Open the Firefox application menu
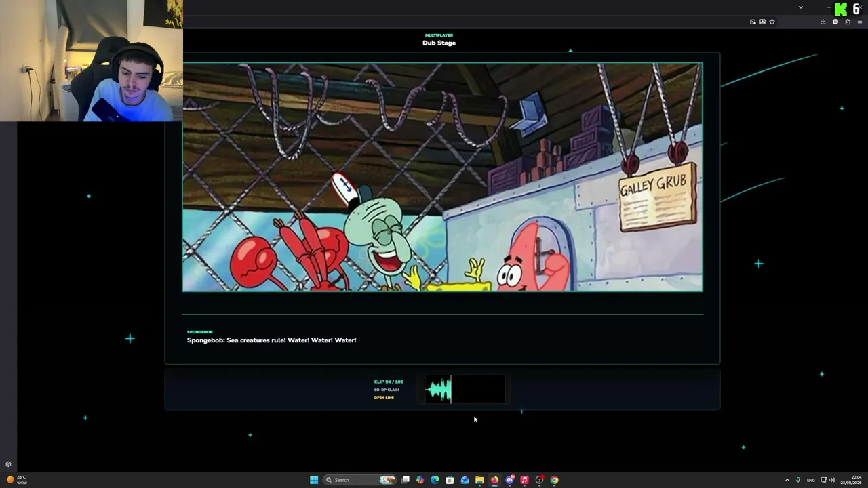Screen dimensions: 868x488 point(860,22)
